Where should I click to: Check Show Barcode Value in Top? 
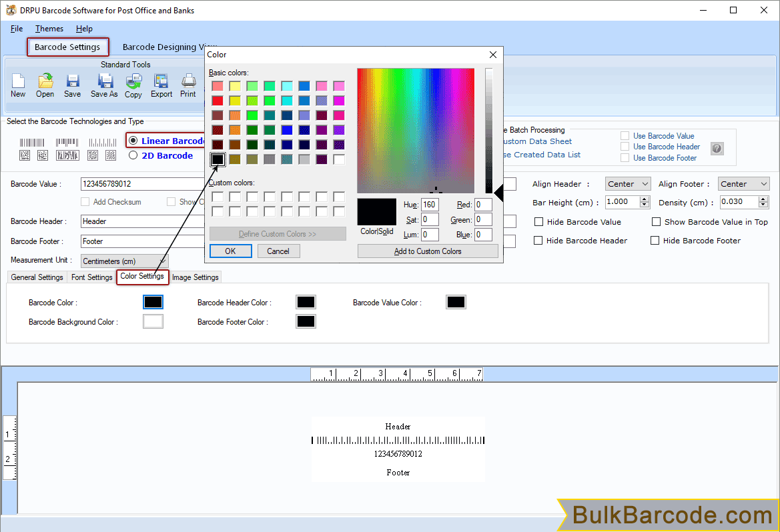656,222
